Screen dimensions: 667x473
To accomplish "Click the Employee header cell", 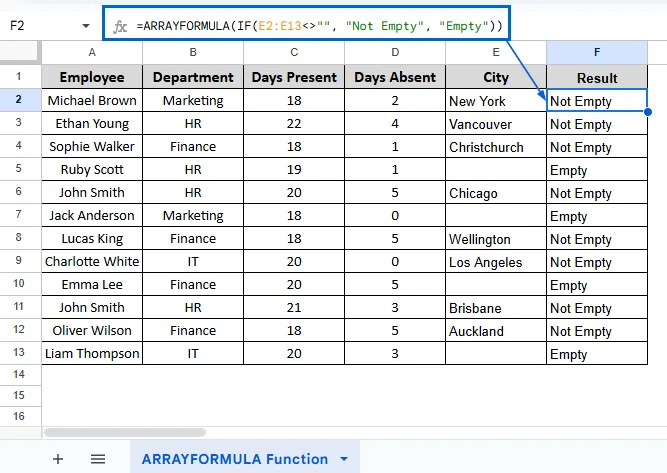I will click(92, 77).
